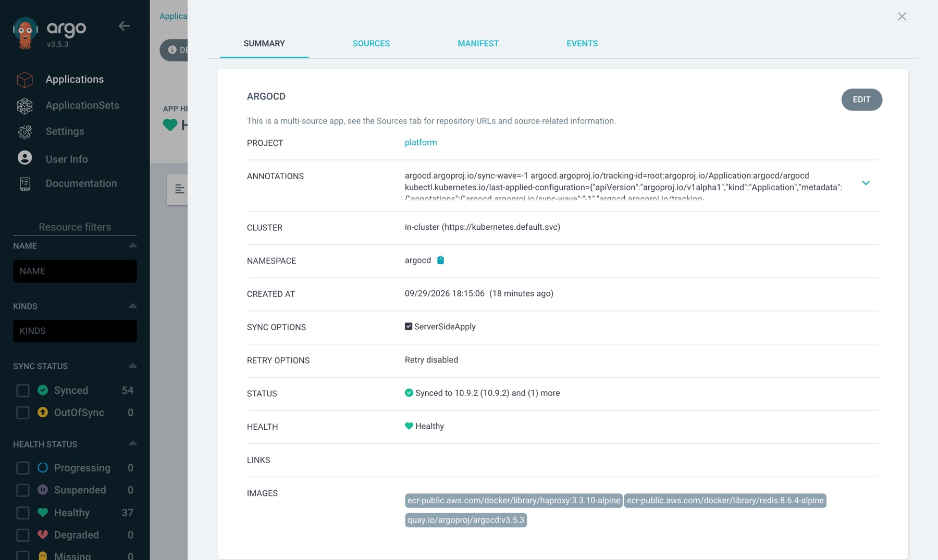Collapse the SYNC STATUS filter section
Viewport: 938px width, 560px height.
132,366
